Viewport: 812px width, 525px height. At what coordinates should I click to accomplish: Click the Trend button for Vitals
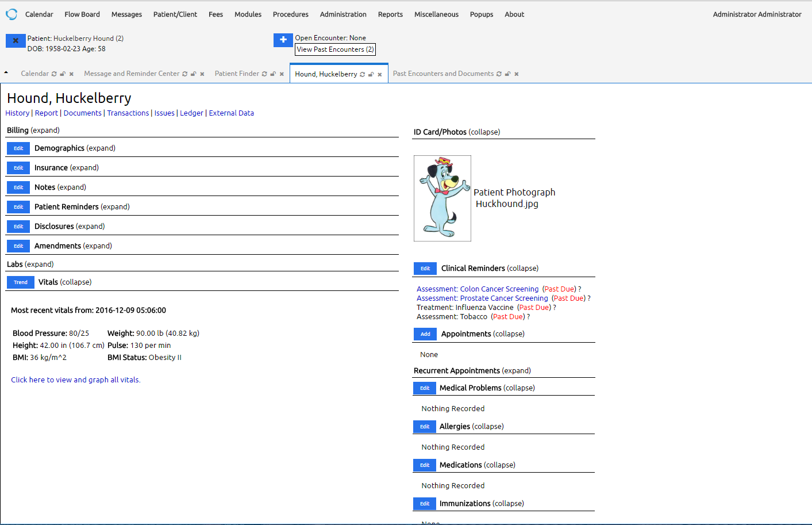21,282
